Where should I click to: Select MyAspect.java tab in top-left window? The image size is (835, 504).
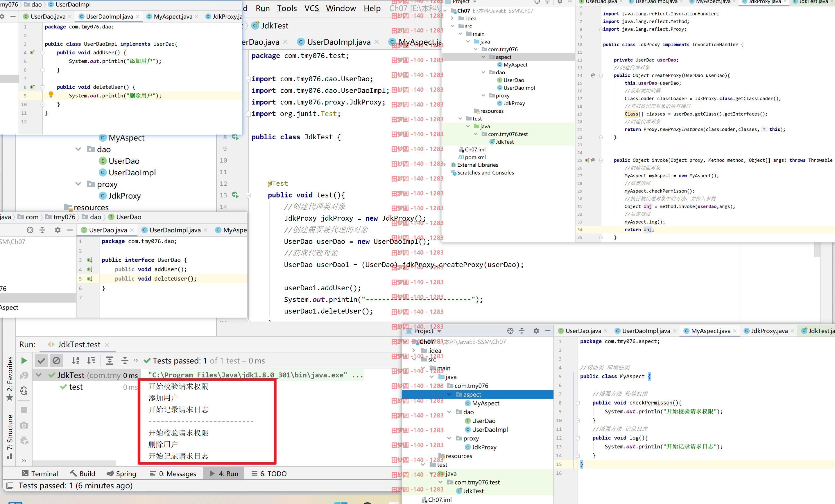173,17
